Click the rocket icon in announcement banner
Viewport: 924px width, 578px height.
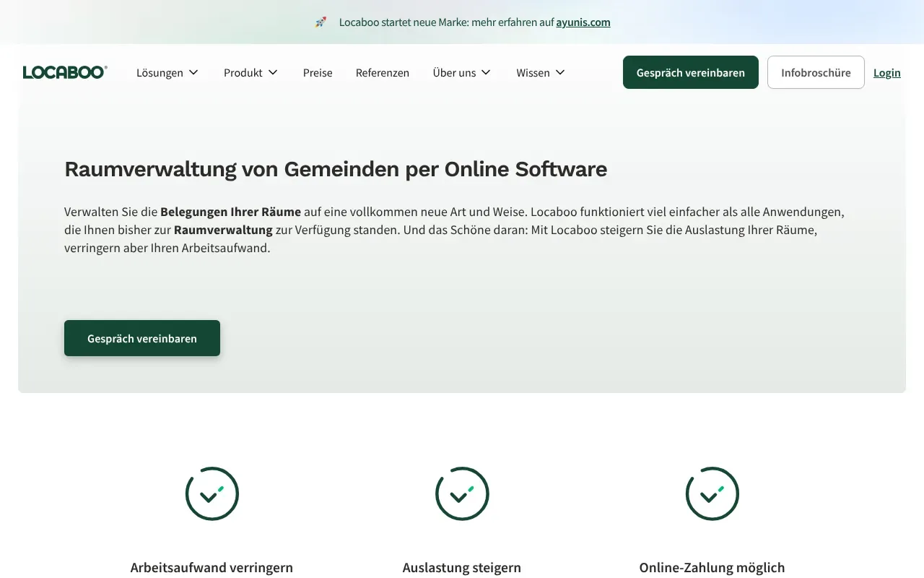(321, 22)
